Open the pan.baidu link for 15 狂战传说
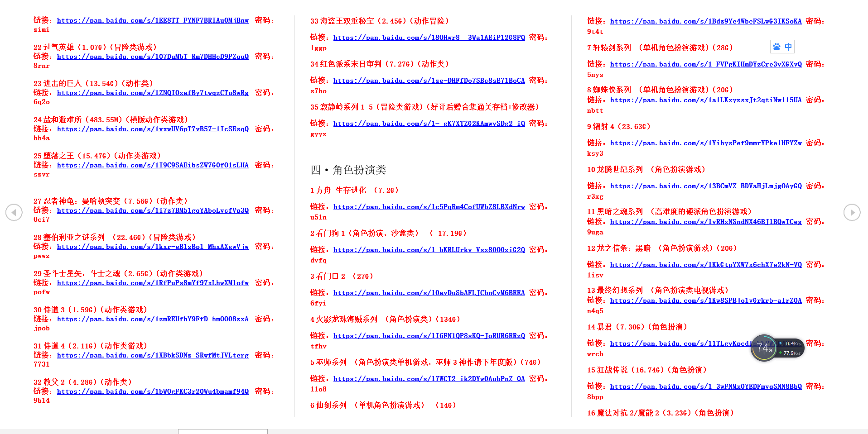868x434 pixels. pyautogui.click(x=706, y=386)
